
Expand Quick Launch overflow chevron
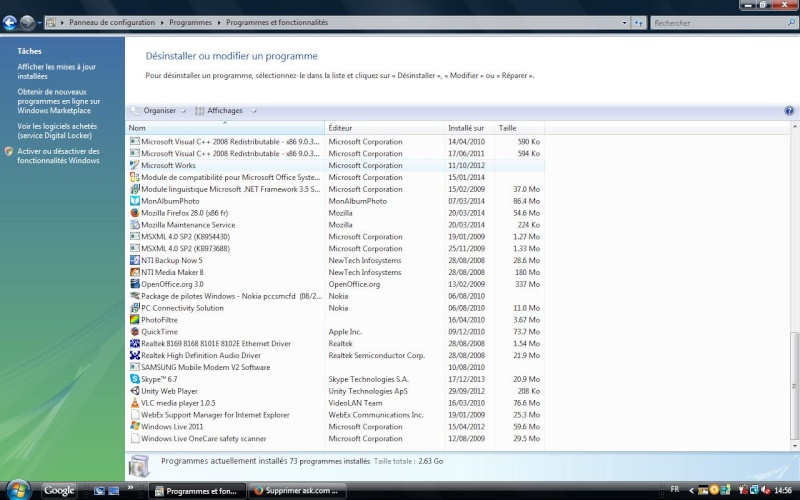[130, 487]
